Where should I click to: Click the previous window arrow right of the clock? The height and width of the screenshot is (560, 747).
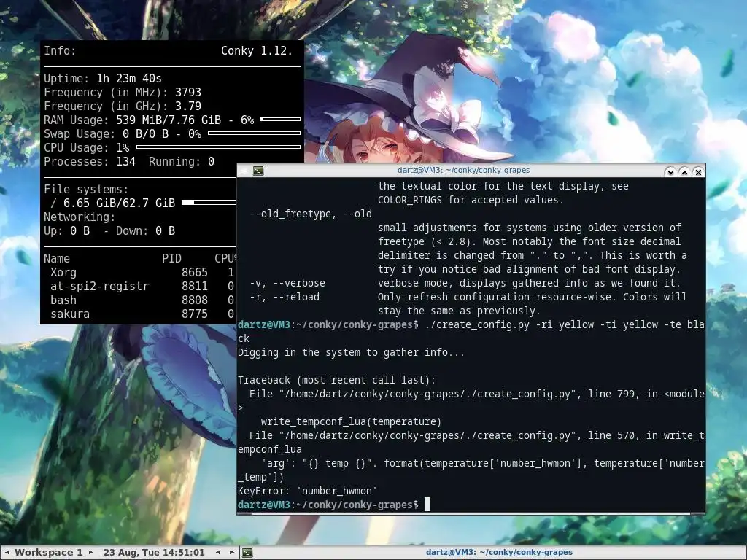point(218,553)
